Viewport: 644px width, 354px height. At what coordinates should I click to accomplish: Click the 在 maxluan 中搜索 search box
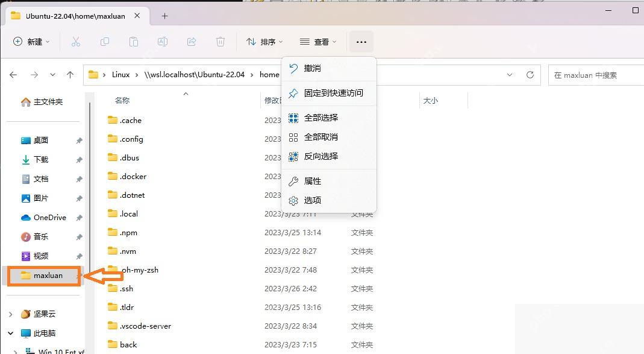coord(596,75)
